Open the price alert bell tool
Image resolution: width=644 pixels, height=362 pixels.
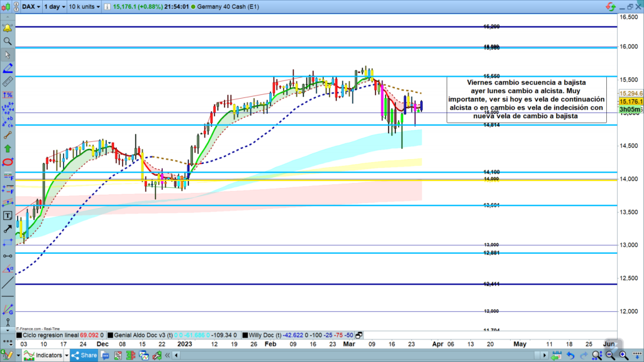coord(8,28)
